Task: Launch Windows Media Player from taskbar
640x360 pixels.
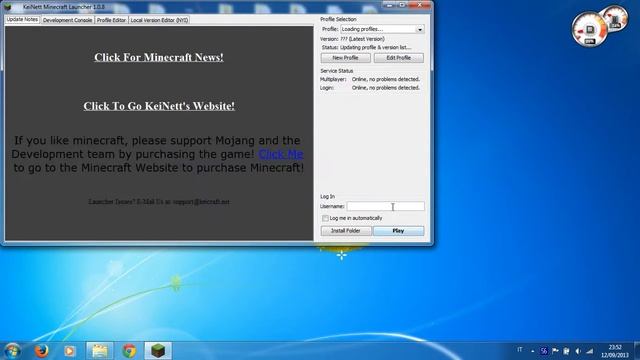Action: point(70,351)
